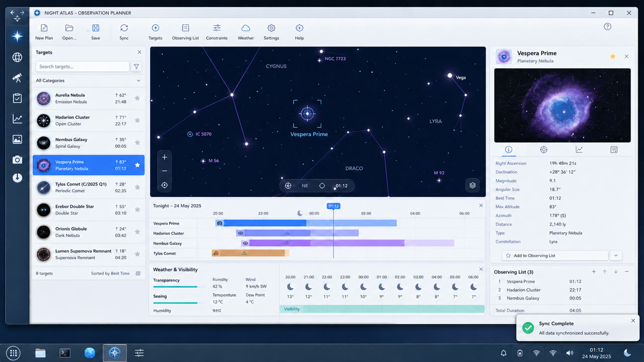Open the sort options menu icon
This screenshot has height=362, width=644.
coord(138,274)
